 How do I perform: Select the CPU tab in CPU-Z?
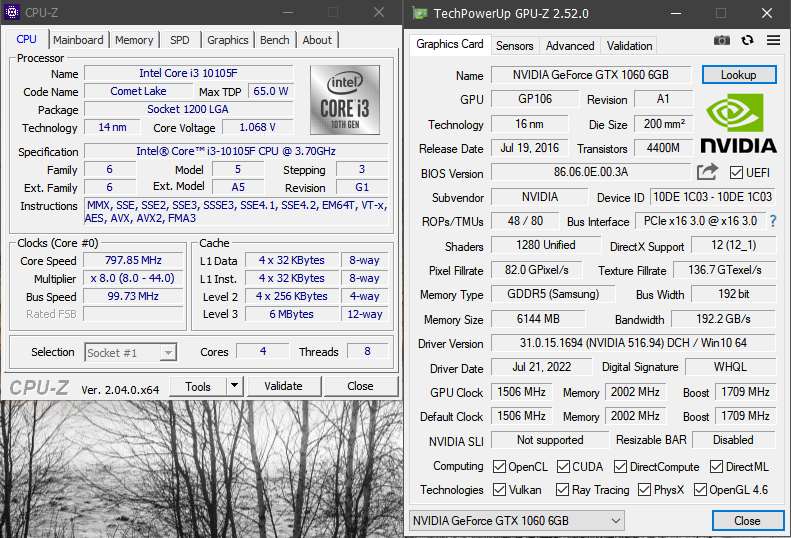tap(26, 39)
